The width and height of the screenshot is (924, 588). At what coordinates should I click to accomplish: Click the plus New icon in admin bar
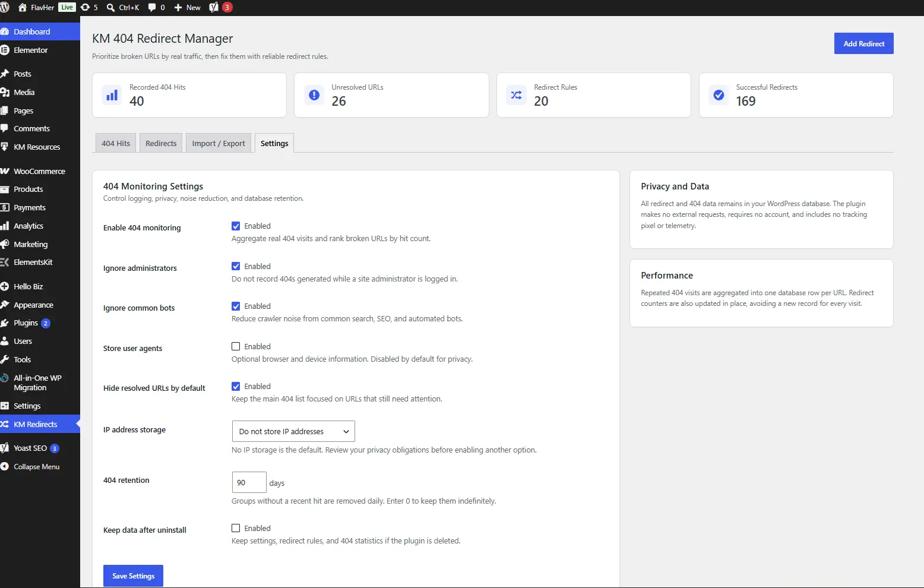pyautogui.click(x=178, y=8)
